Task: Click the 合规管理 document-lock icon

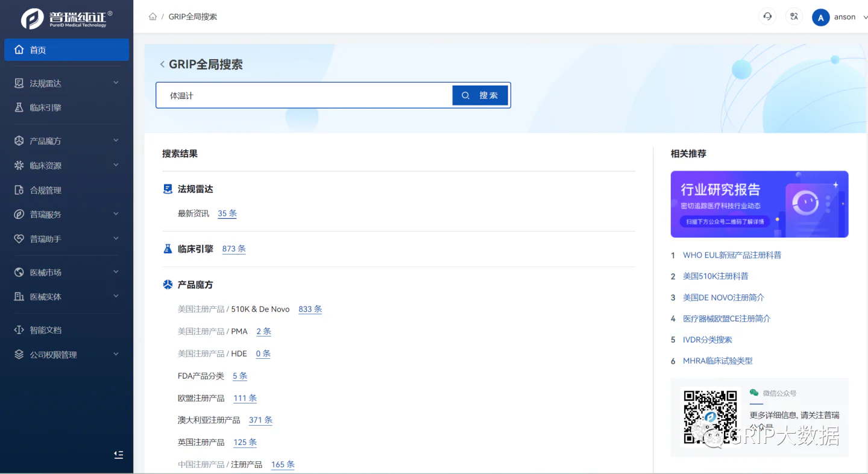Action: pyautogui.click(x=19, y=190)
